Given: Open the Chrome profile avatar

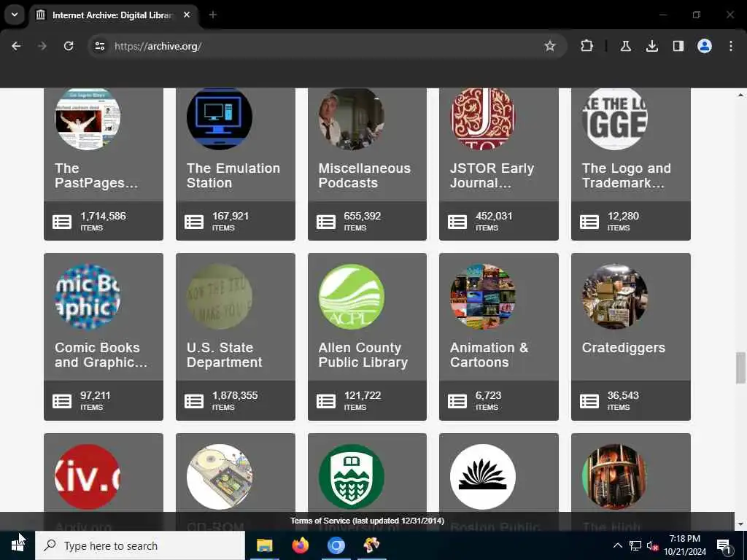Looking at the screenshot, I should pyautogui.click(x=704, y=46).
